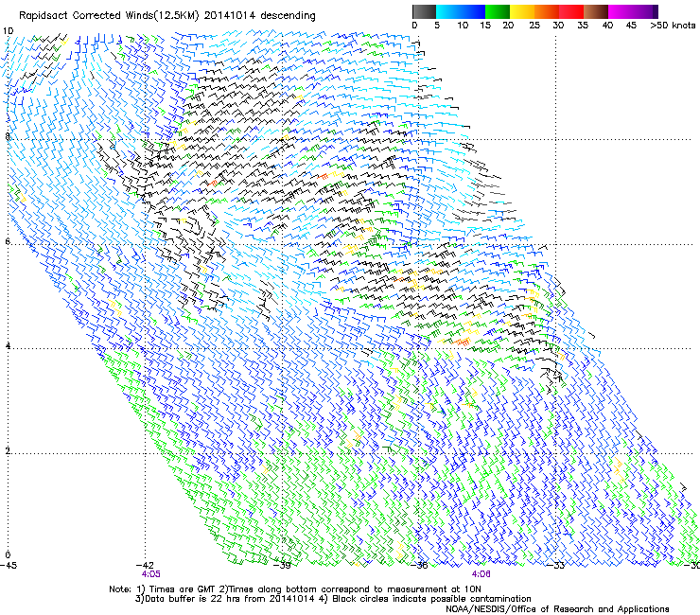Click the red 30-35 knots color segment

[571, 12]
